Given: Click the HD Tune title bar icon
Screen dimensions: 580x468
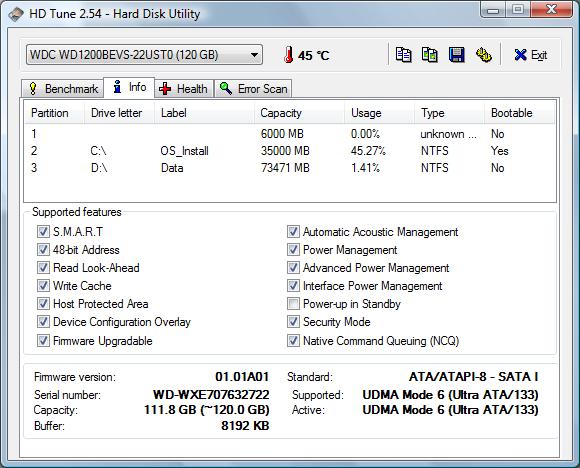Looking at the screenshot, I should point(16,14).
